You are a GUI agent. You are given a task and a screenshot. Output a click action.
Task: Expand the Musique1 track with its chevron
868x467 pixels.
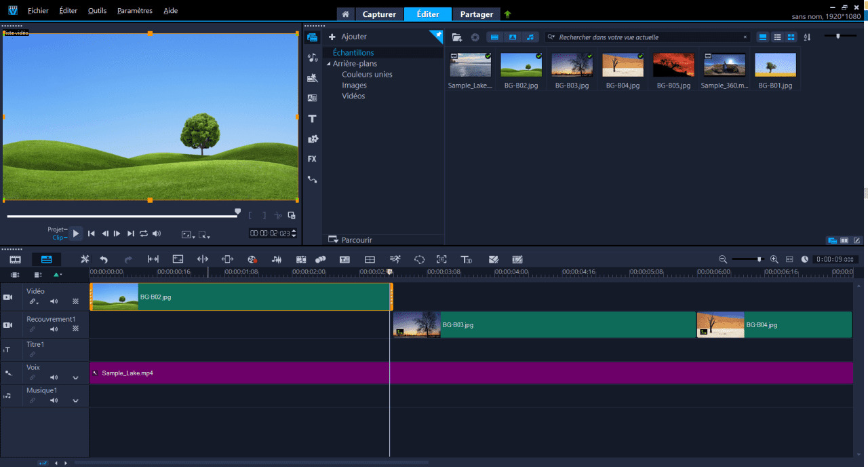[x=76, y=400]
